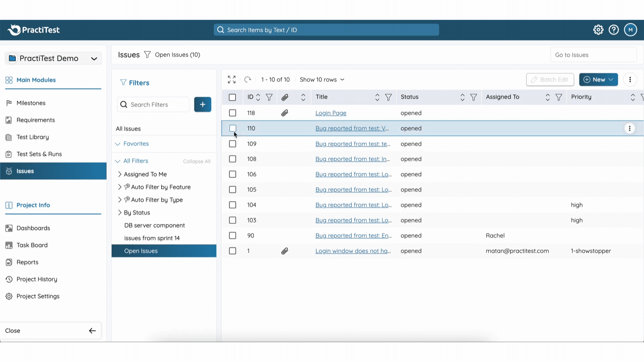The width and height of the screenshot is (644, 362).
Task: Add new filter with plus button
Action: (x=203, y=105)
